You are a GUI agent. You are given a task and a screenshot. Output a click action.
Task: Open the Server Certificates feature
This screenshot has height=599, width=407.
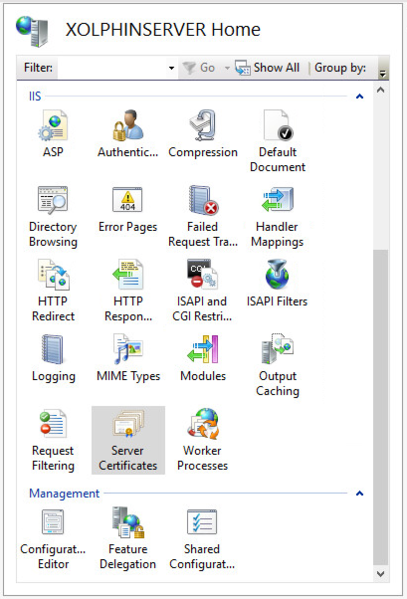tap(128, 440)
